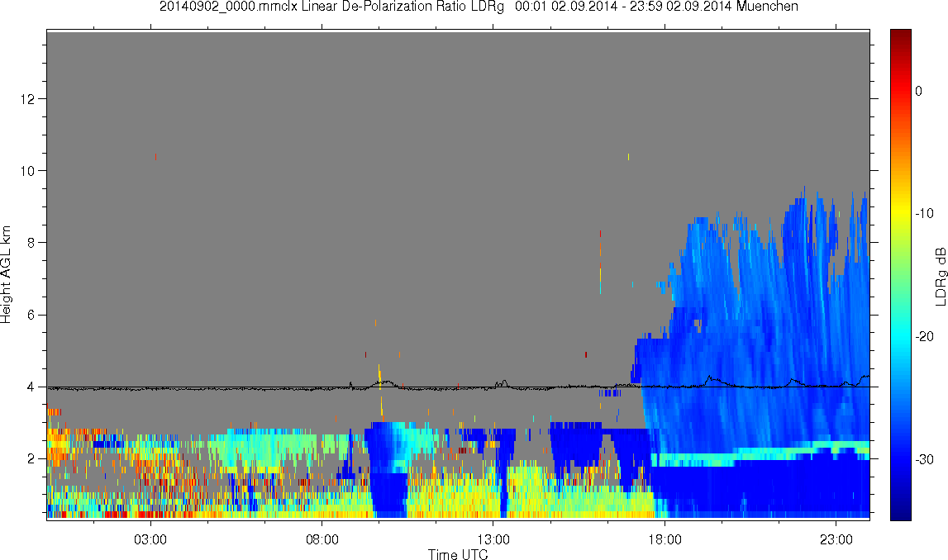The width and height of the screenshot is (948, 560).
Task: Click the black horizontal line at 4 km
Action: coord(458,387)
